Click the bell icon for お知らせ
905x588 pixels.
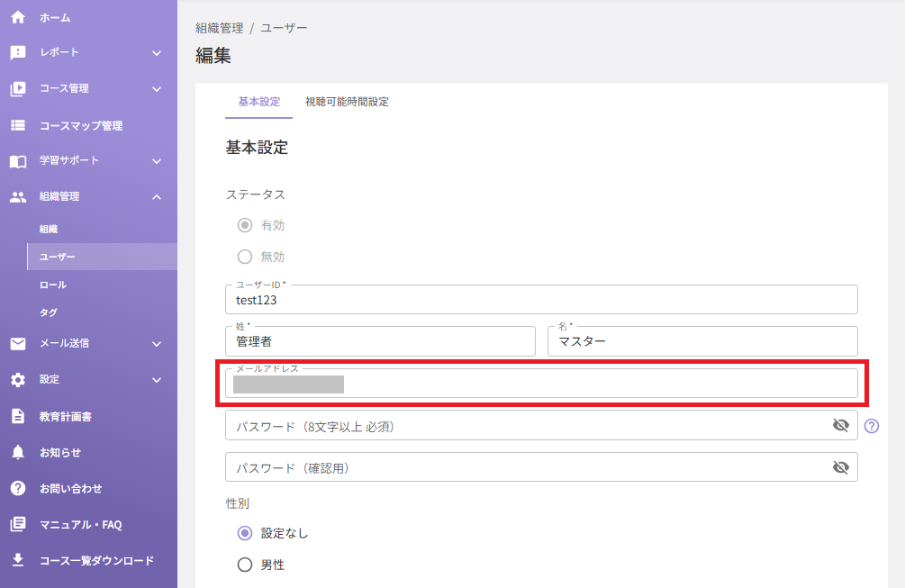pos(18,452)
